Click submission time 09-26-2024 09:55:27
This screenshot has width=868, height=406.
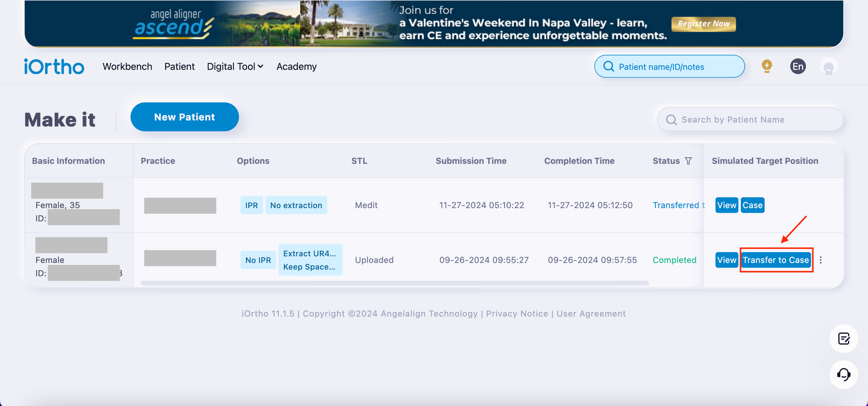pos(484,260)
